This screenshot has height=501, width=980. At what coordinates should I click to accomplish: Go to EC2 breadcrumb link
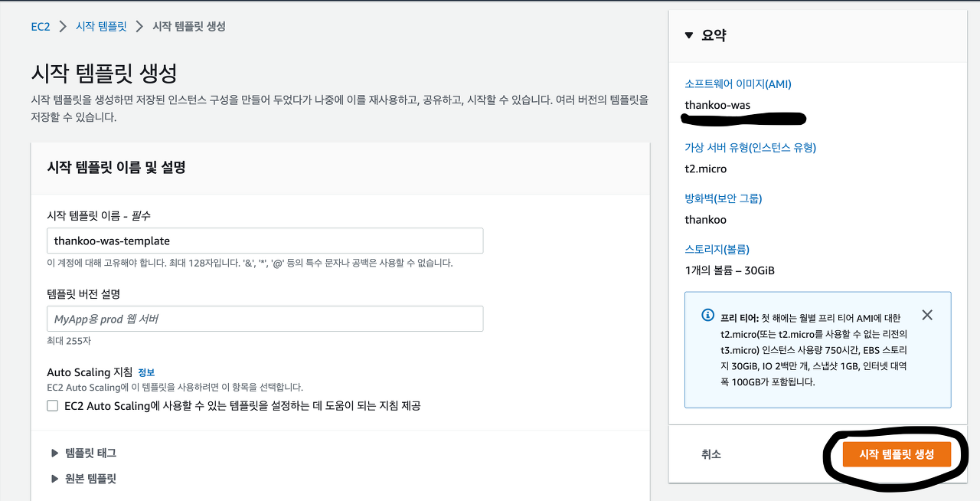click(41, 26)
